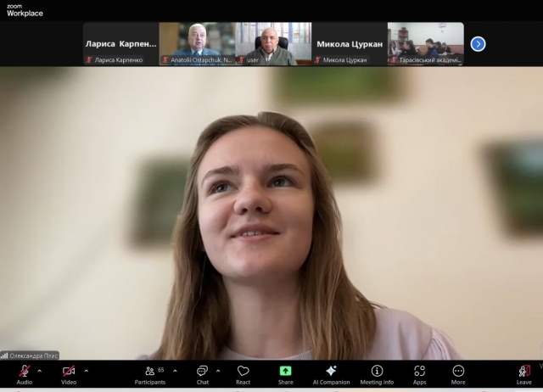Open the Chat panel
Image resolution: width=543 pixels, height=392 pixels.
[203, 375]
